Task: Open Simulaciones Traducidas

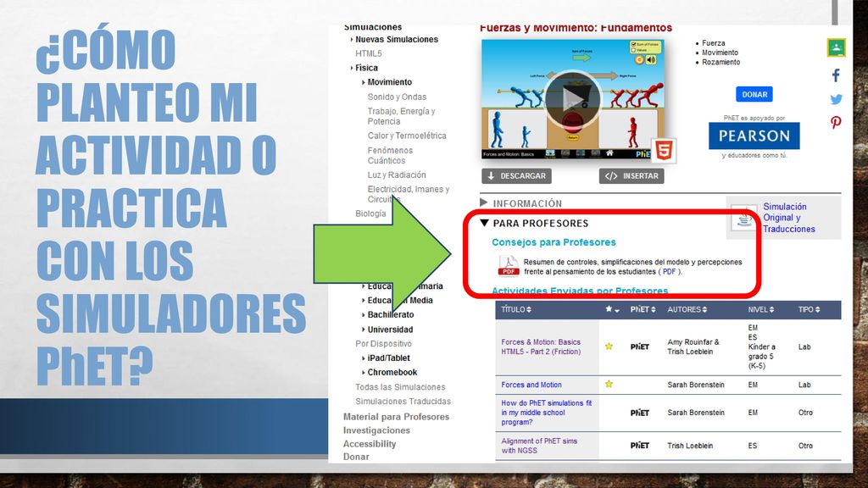Action: coord(403,401)
